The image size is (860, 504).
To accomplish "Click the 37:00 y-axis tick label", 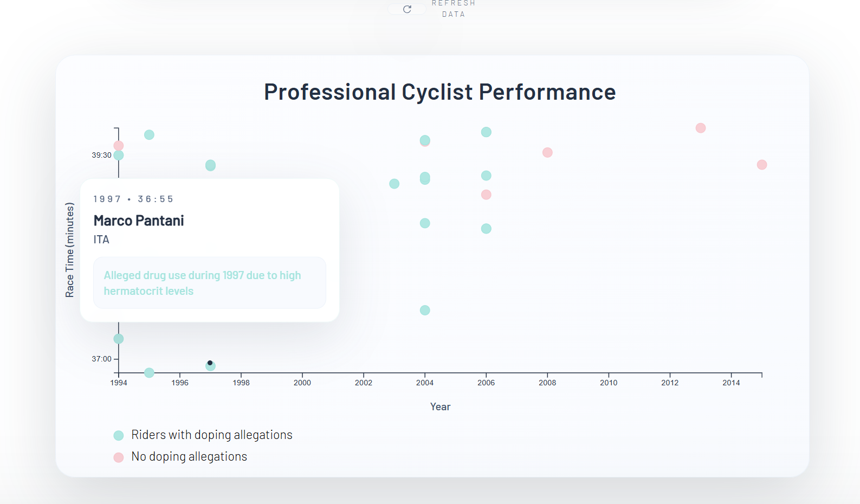I will point(101,359).
